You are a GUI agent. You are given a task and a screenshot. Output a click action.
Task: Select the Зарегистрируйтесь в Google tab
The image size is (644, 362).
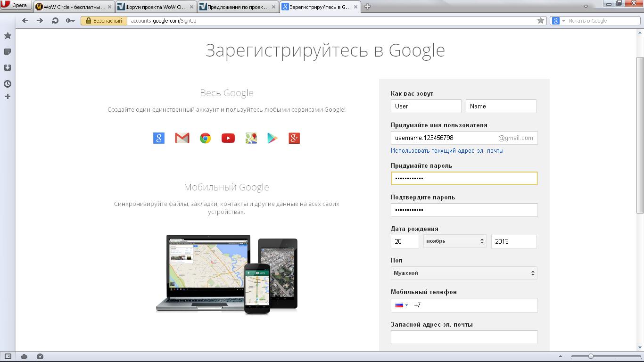tap(320, 7)
